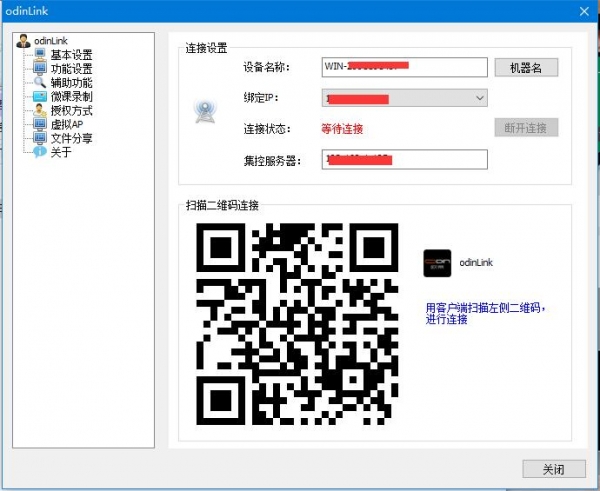The height and width of the screenshot is (491, 600).
Task: Click the 集控服务器 input field
Action: click(x=404, y=159)
